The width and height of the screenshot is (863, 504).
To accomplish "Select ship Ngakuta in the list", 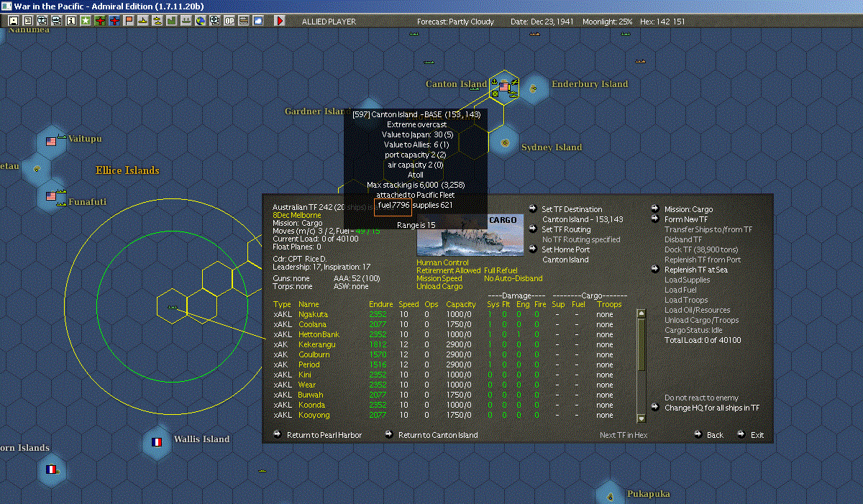I will pyautogui.click(x=313, y=315).
